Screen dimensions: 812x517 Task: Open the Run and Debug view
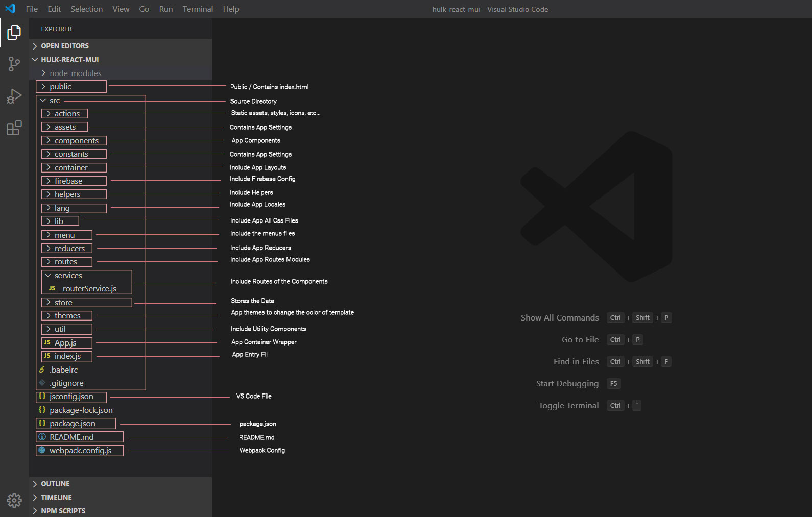coord(14,96)
